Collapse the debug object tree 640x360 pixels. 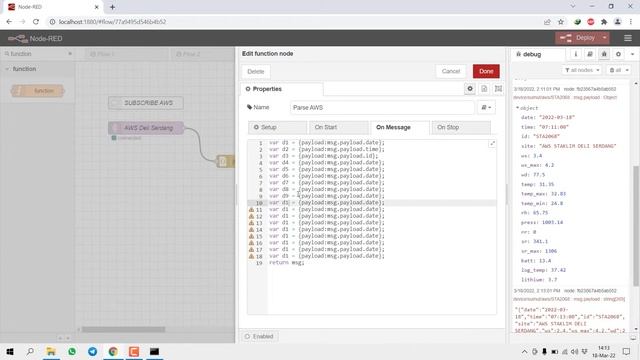click(x=518, y=108)
